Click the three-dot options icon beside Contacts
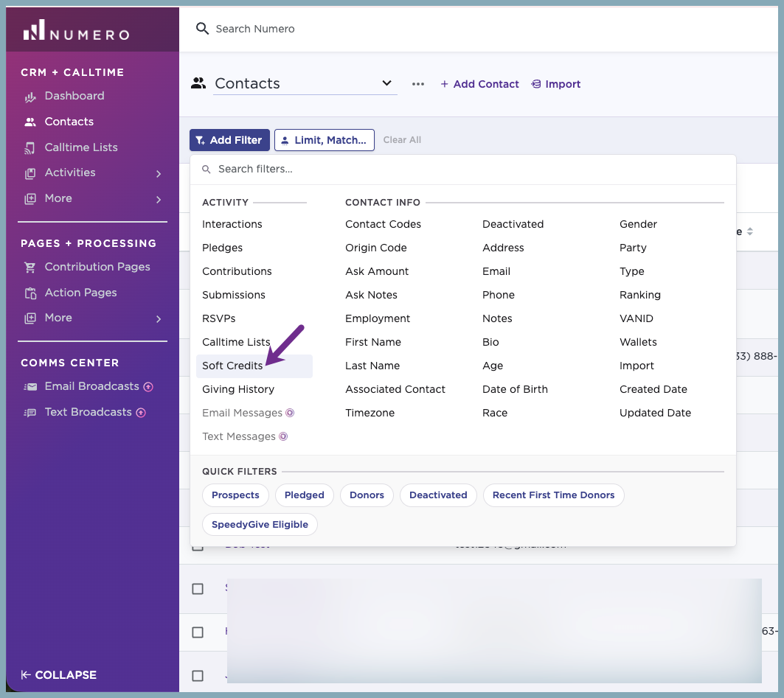This screenshot has height=698, width=784. tap(418, 84)
